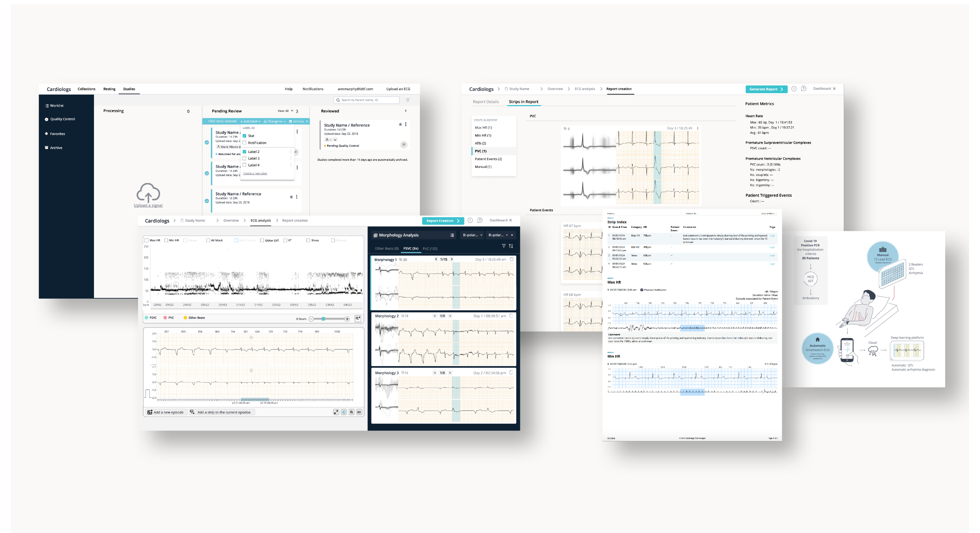Expand the View: All dropdown in Pending Review
This screenshot has width=980, height=533.
[x=285, y=111]
